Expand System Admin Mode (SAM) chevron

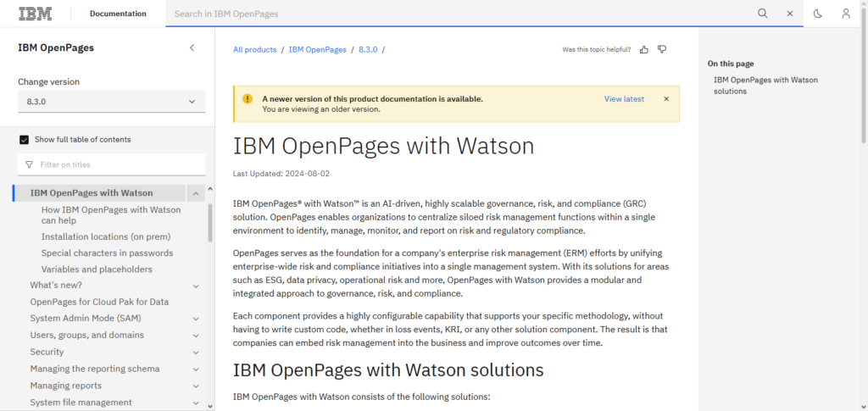[196, 319]
